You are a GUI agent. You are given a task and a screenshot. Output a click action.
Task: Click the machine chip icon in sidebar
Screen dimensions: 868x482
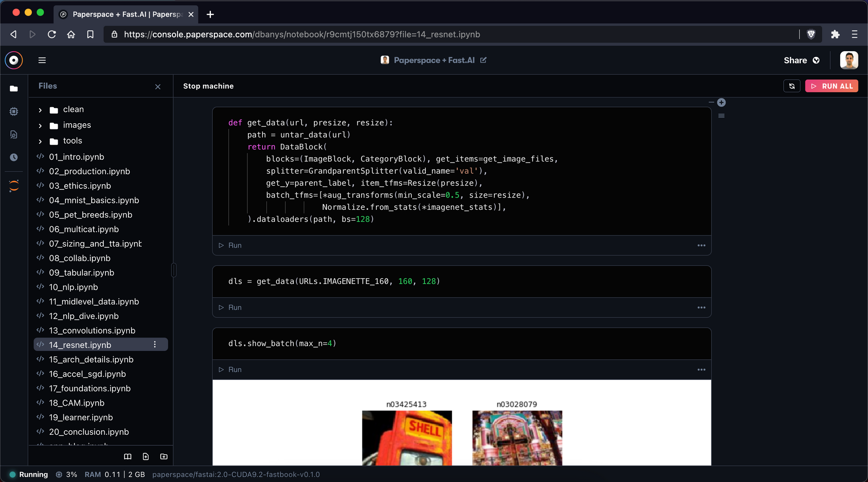tap(14, 112)
